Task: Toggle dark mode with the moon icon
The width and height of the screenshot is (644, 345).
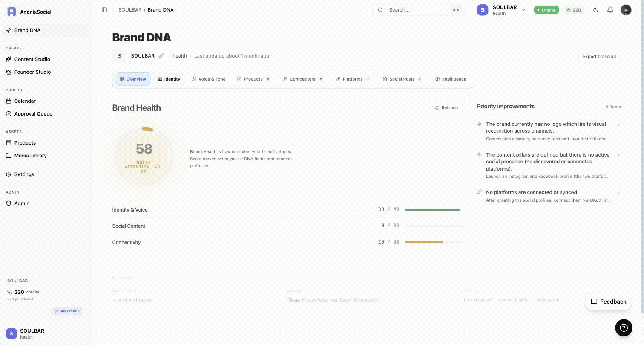Action: 596,10
